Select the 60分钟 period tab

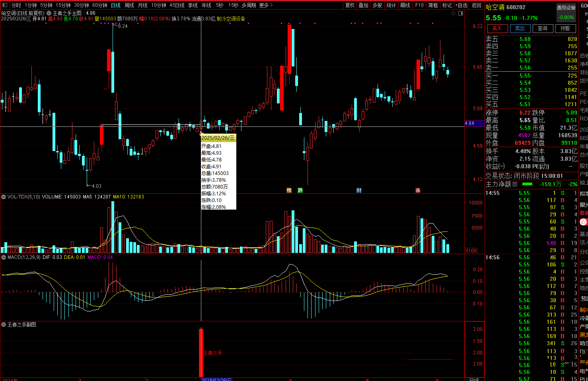coord(100,5)
